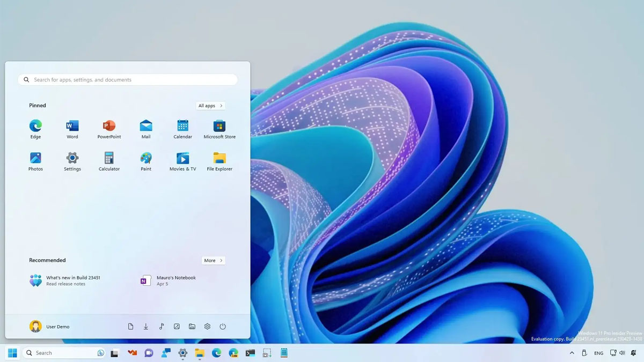Open the Photos pinned app
The width and height of the screenshot is (644, 362).
click(35, 161)
